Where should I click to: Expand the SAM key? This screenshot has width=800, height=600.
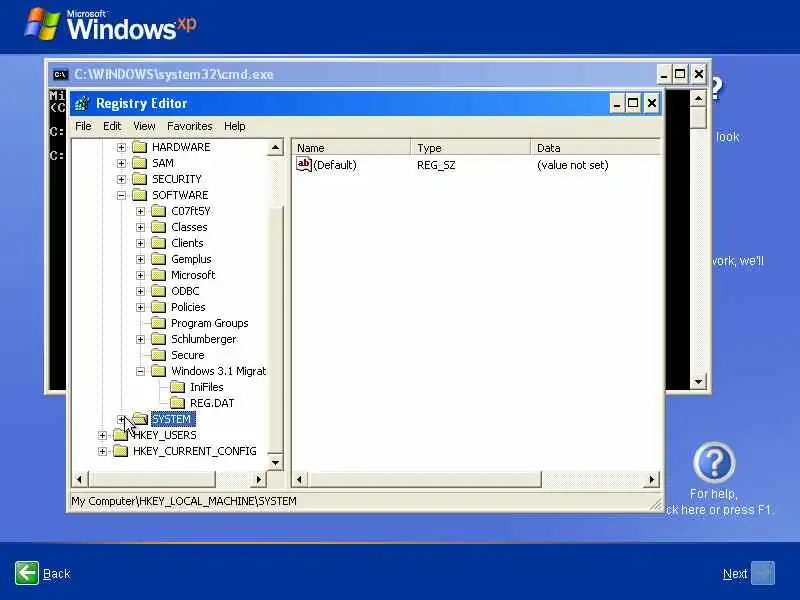[x=121, y=163]
